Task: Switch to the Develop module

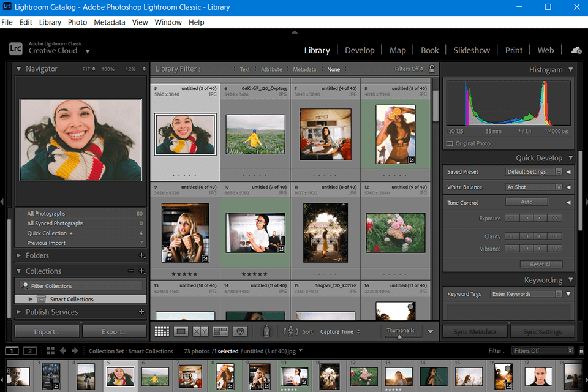Action: pyautogui.click(x=360, y=50)
